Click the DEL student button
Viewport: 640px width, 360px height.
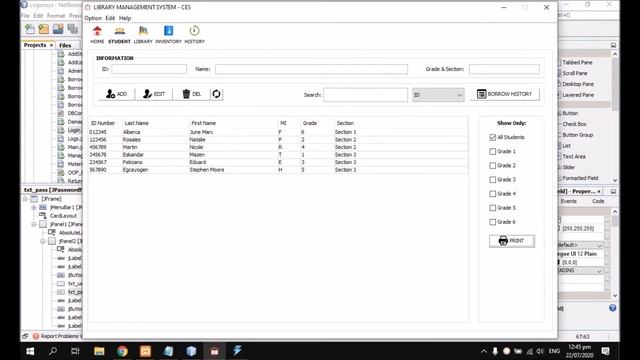coord(191,94)
